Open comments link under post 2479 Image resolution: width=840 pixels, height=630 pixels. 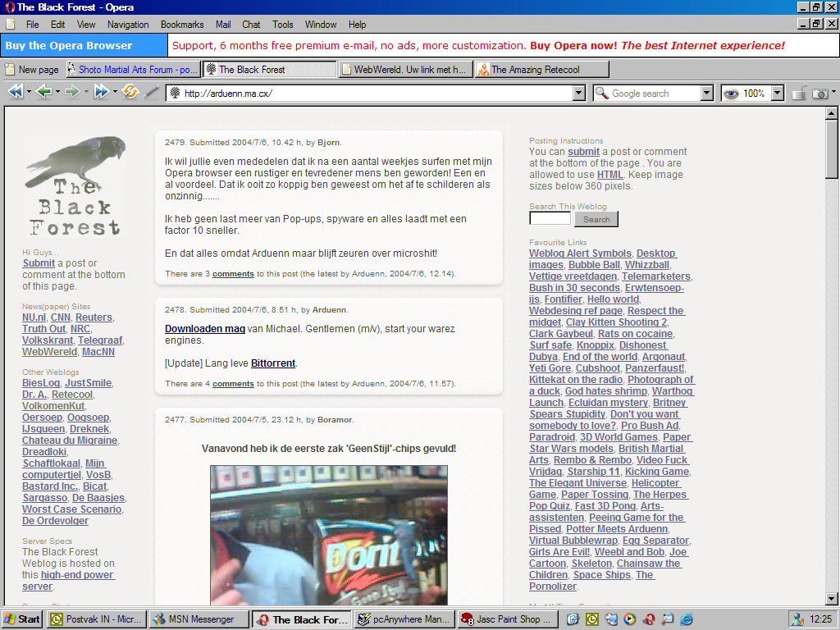click(x=233, y=274)
